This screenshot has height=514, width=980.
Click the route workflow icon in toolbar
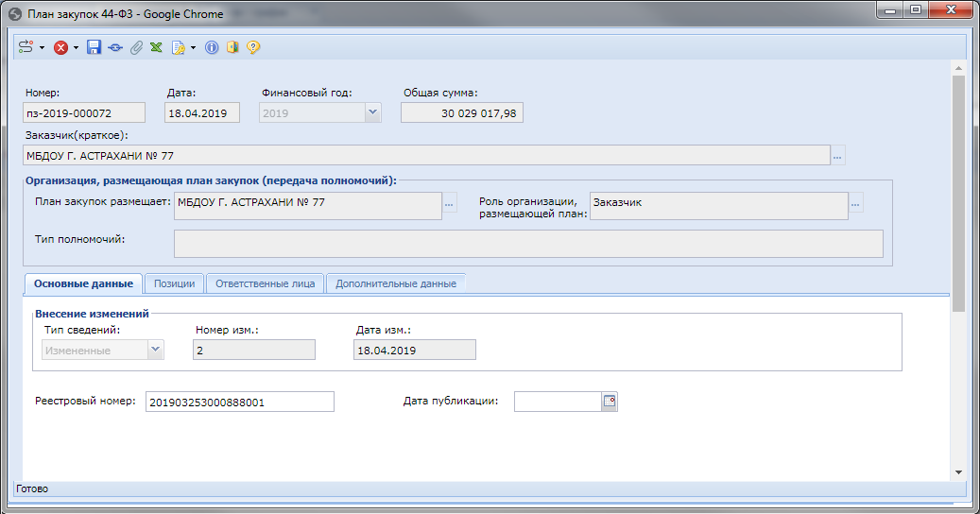(x=26, y=47)
